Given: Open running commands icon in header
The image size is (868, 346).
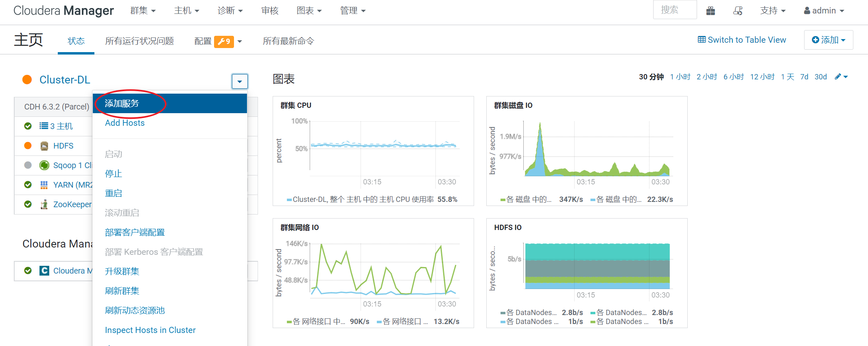Looking at the screenshot, I should coord(738,11).
